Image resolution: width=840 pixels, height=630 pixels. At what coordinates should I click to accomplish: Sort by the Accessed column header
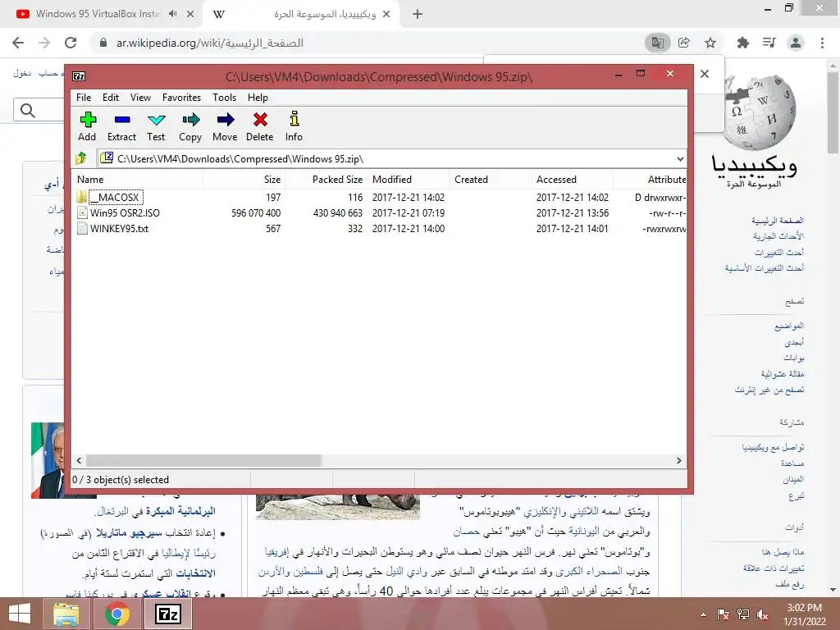tap(572, 180)
